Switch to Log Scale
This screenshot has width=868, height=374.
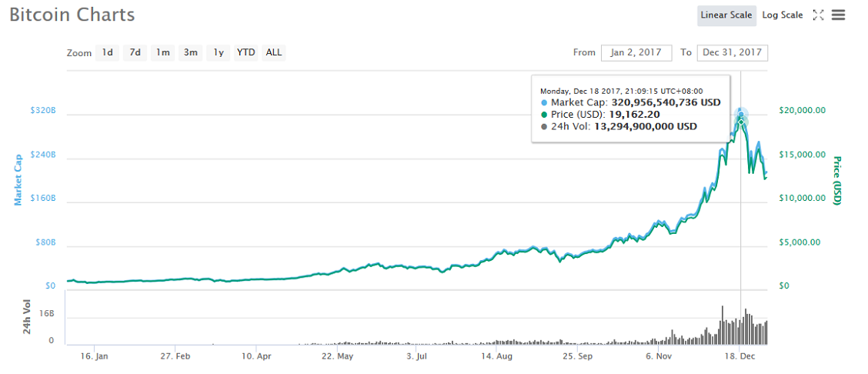click(782, 15)
